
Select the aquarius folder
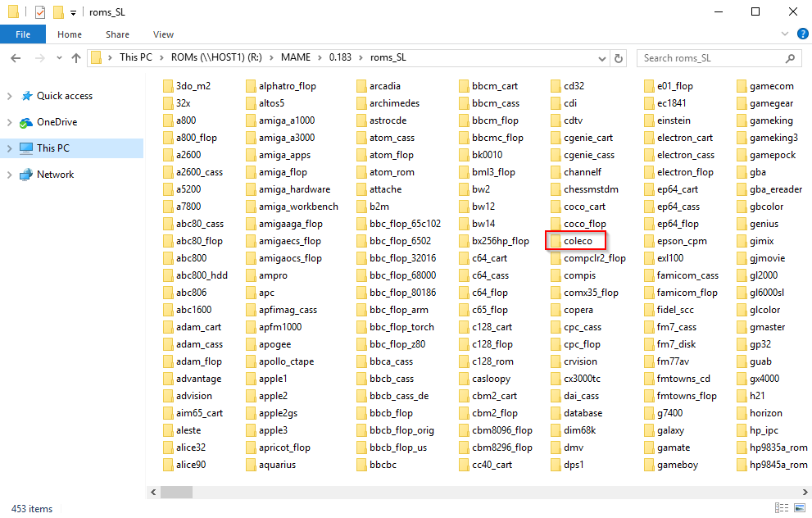tap(271, 465)
